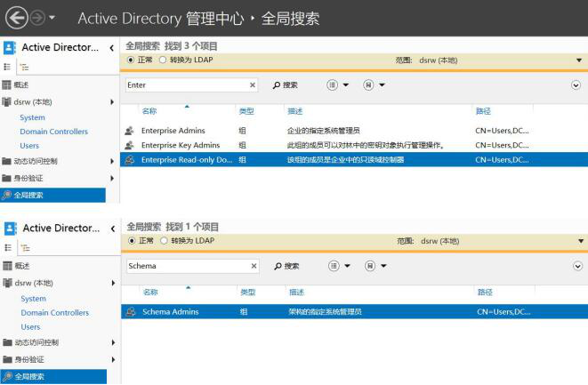Expand 动态访问控制 arrow in upper pane

112,161
